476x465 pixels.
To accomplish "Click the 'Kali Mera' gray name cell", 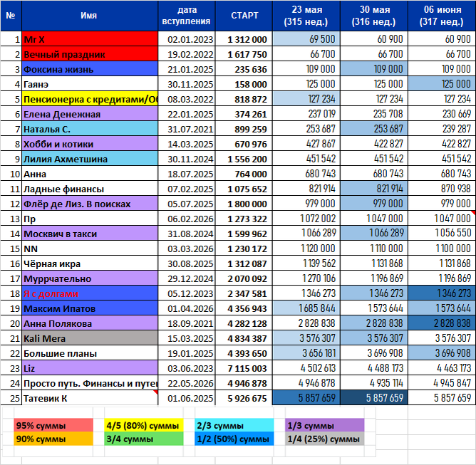I will pyautogui.click(x=90, y=338).
